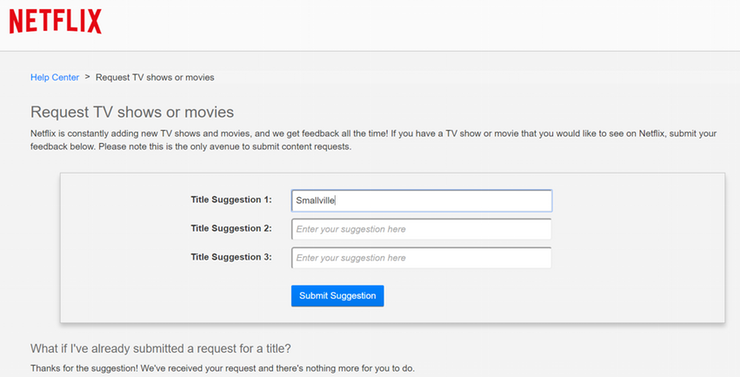
Task: Open the Help Center breadcrumb link
Action: pyautogui.click(x=55, y=77)
